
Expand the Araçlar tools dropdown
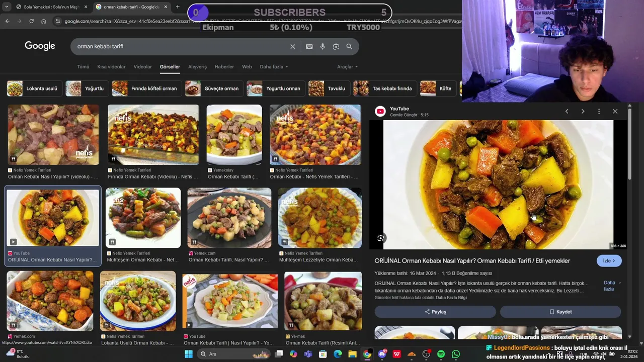click(347, 67)
